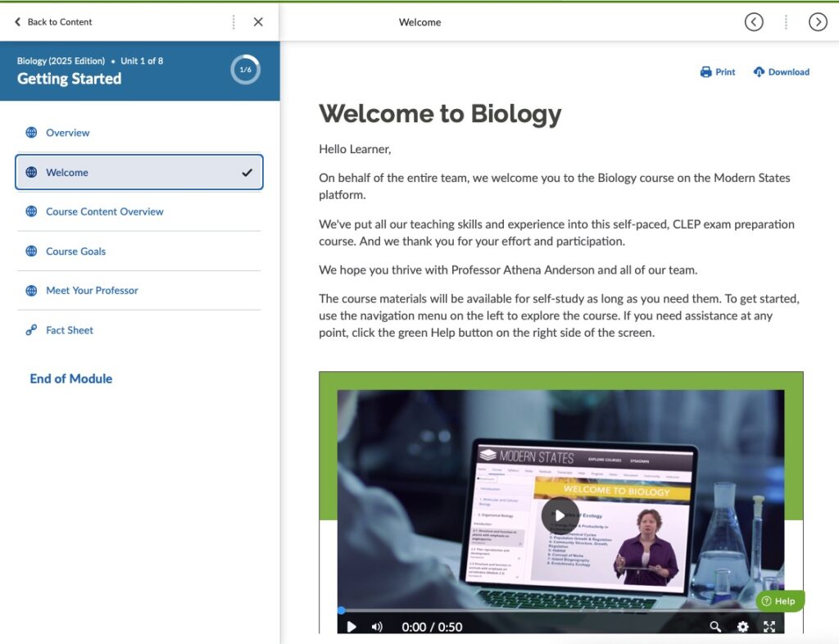Viewport: 839px width, 644px height.
Task: Open the green Help widget
Action: click(778, 601)
